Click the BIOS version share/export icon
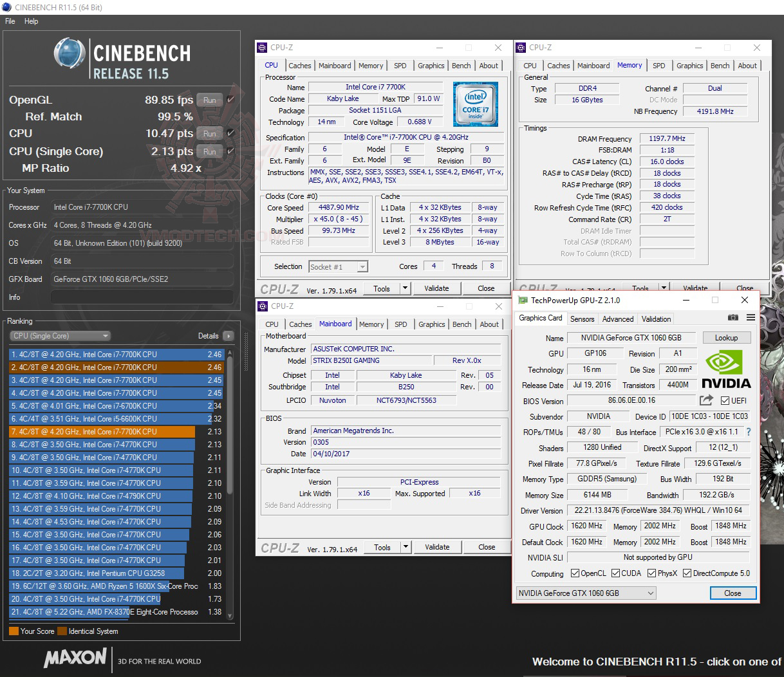784x677 pixels. [706, 400]
